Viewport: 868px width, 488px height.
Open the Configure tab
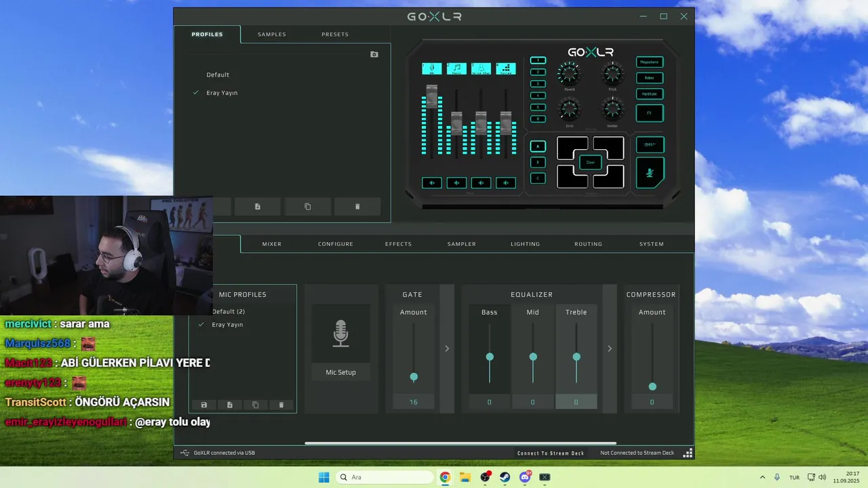coord(336,244)
